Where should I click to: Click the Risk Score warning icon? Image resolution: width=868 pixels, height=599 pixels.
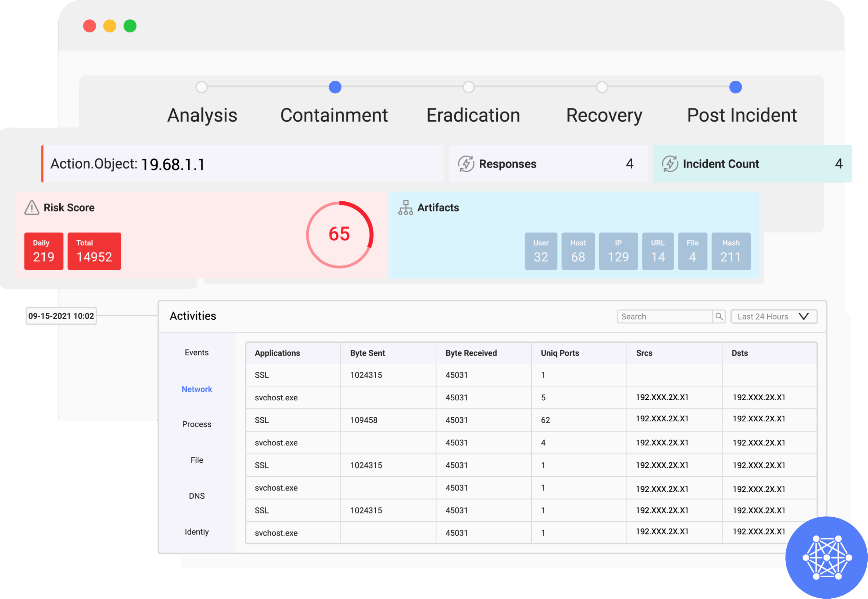click(x=32, y=207)
